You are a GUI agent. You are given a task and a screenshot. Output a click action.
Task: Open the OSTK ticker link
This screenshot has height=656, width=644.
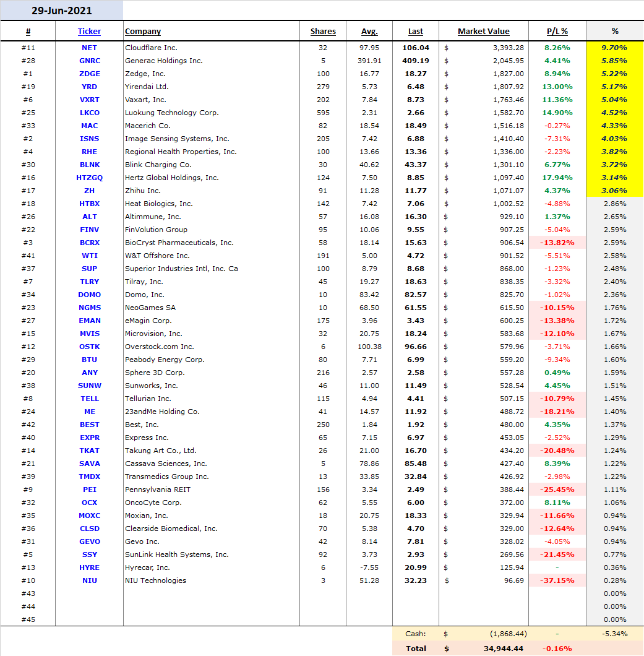pyautogui.click(x=90, y=347)
